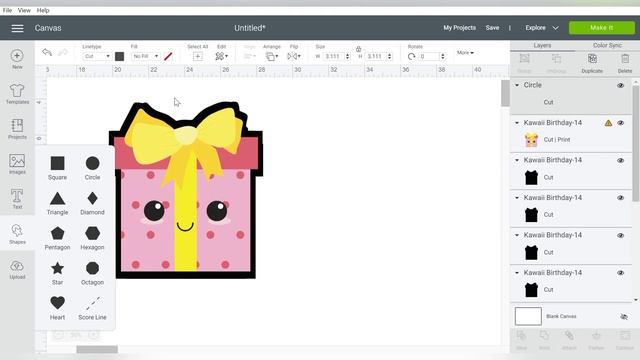The height and width of the screenshot is (360, 640).
Task: Click the Redo arrow
Action: click(x=62, y=52)
